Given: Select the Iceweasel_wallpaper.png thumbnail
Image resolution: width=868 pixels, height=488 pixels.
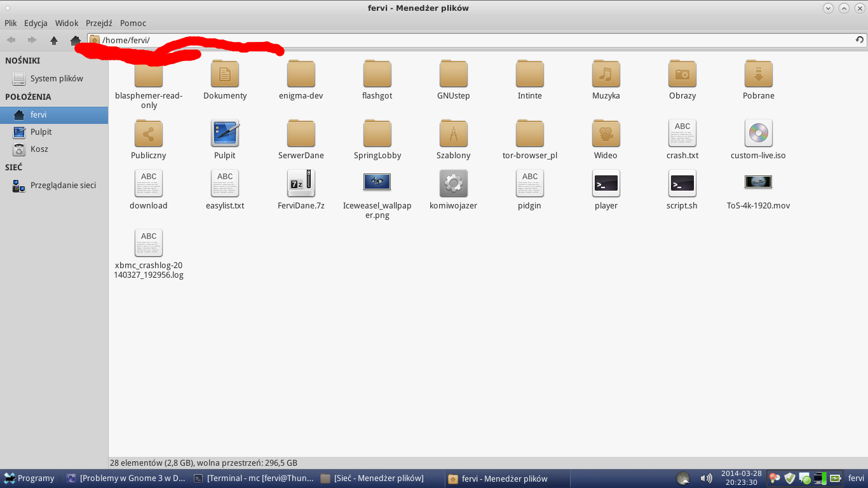Looking at the screenshot, I should point(377,184).
